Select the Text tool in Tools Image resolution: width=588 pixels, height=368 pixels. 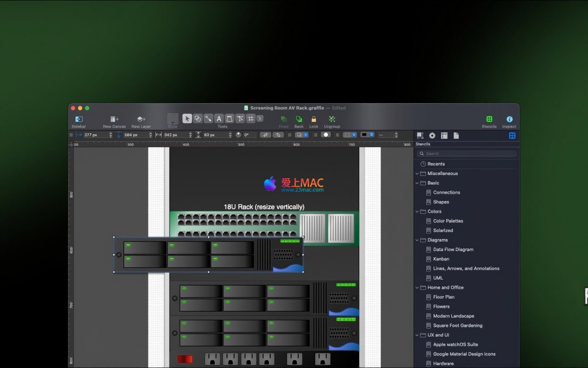tap(219, 119)
